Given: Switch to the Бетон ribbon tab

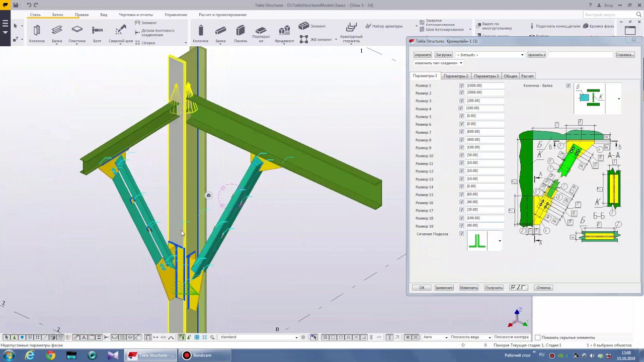Looking at the screenshot, I should pyautogui.click(x=57, y=15).
